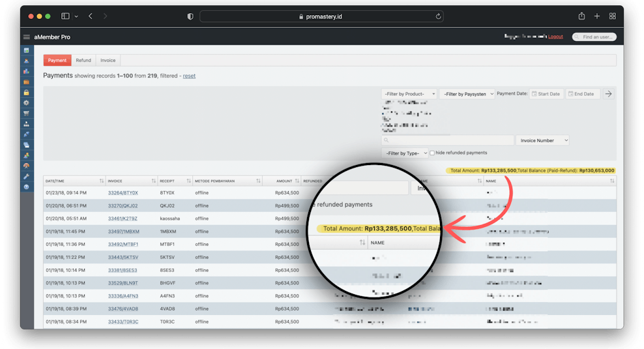Image resolution: width=644 pixels, height=349 pixels.
Task: Click the promastery.id address bar
Action: [321, 16]
